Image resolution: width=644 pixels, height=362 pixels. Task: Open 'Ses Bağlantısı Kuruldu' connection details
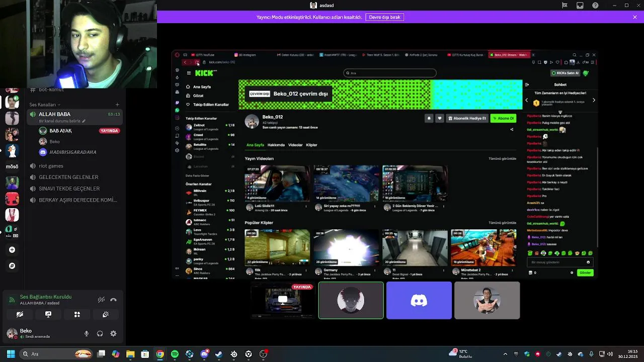coord(46,297)
